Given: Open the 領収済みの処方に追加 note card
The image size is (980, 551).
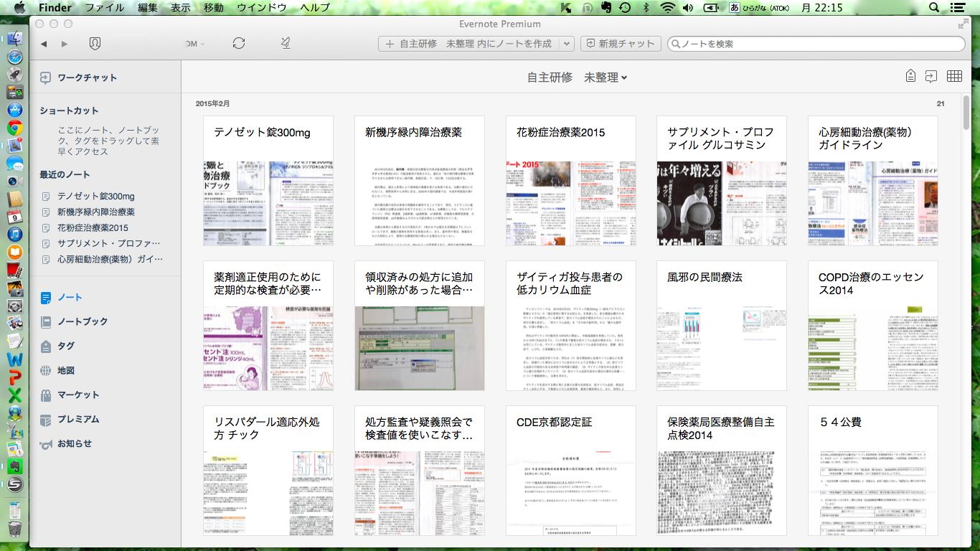Looking at the screenshot, I should coord(420,326).
